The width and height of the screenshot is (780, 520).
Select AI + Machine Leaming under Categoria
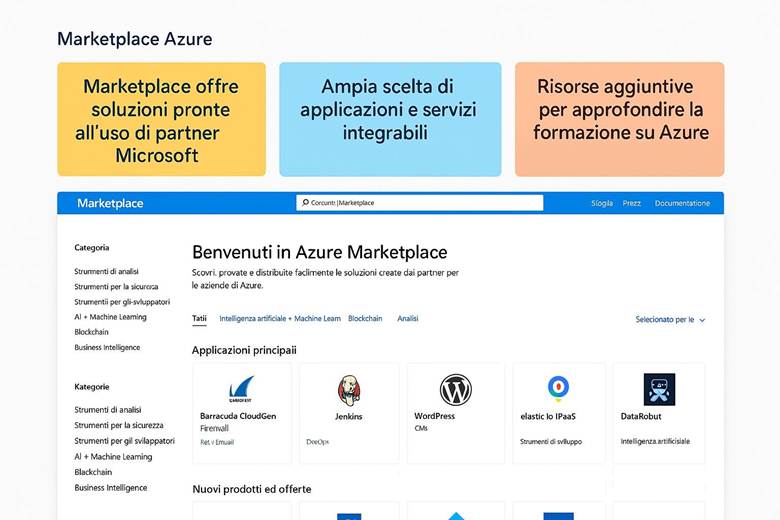pyautogui.click(x=110, y=316)
